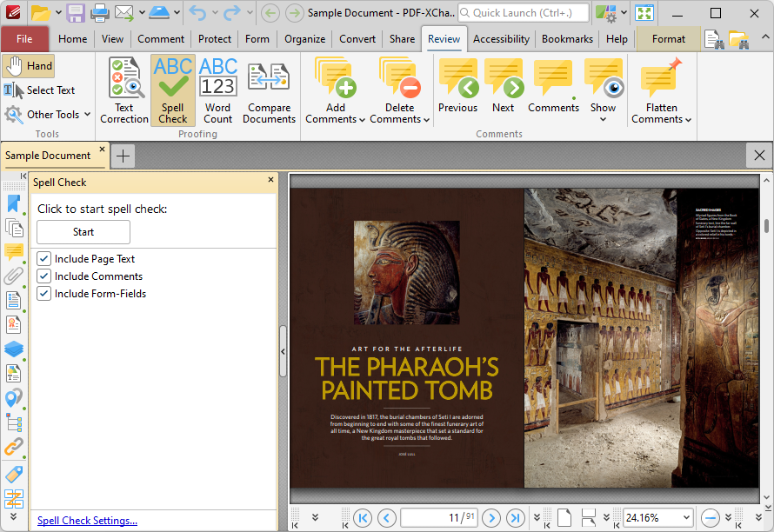Click the Sample Document tab
This screenshot has height=532, width=774.
[48, 156]
